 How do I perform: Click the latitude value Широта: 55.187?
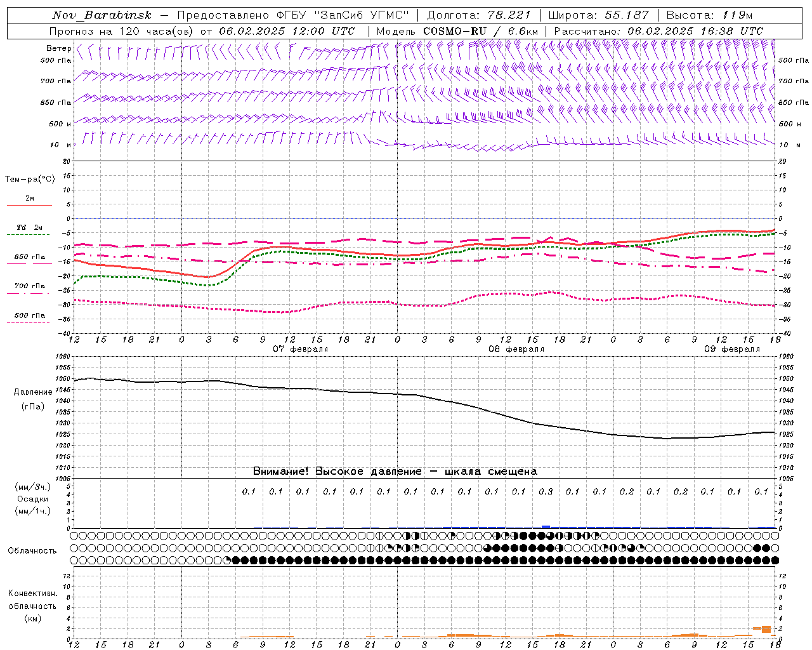point(598,15)
